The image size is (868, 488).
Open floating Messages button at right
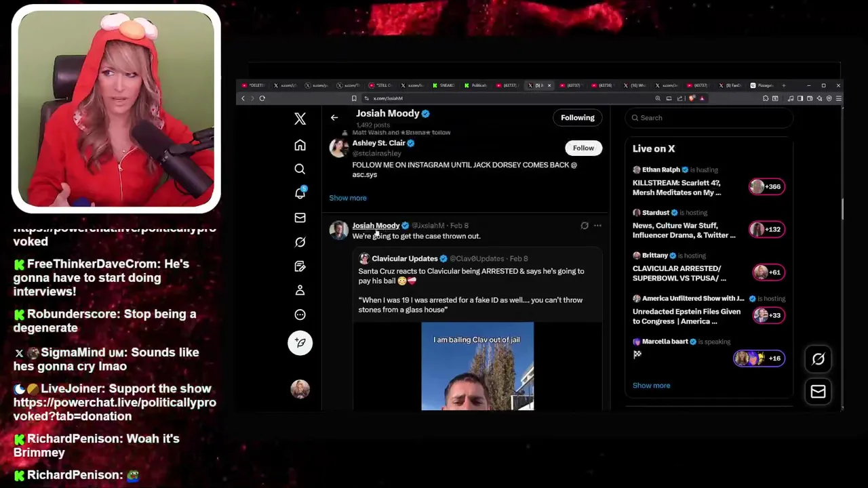(x=818, y=391)
